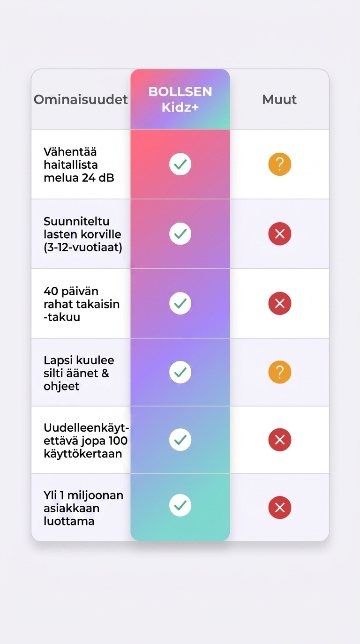This screenshot has width=360, height=644.
Task: Click the Lapsi kuulee silti äänet & ohjeet text
Action: point(79,373)
